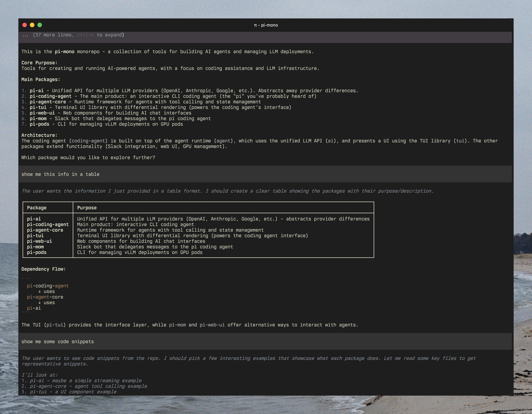The image size is (532, 414).
Task: Click 'pi-ai' in the dependency flow block
Action: tap(34, 308)
